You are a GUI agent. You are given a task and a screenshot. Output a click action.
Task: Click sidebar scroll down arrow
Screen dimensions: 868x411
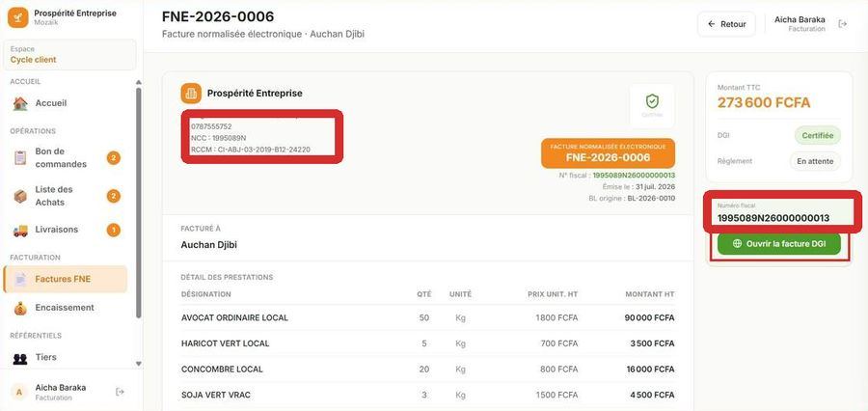[138, 364]
